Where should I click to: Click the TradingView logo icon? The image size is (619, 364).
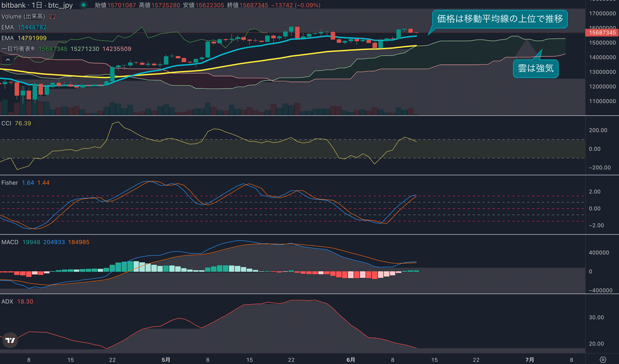(10, 340)
